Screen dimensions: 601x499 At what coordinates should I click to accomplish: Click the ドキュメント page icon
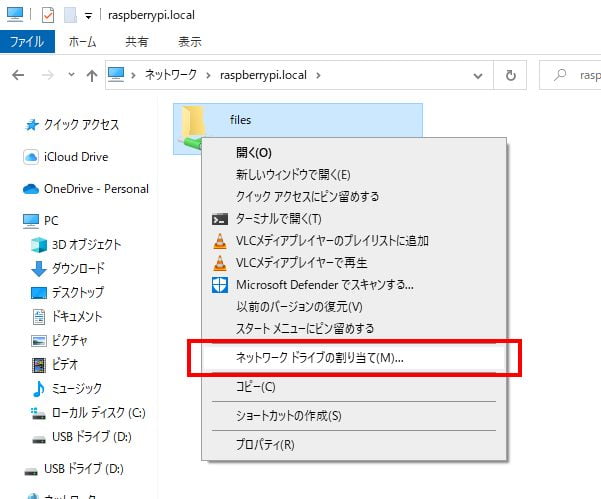[39, 317]
